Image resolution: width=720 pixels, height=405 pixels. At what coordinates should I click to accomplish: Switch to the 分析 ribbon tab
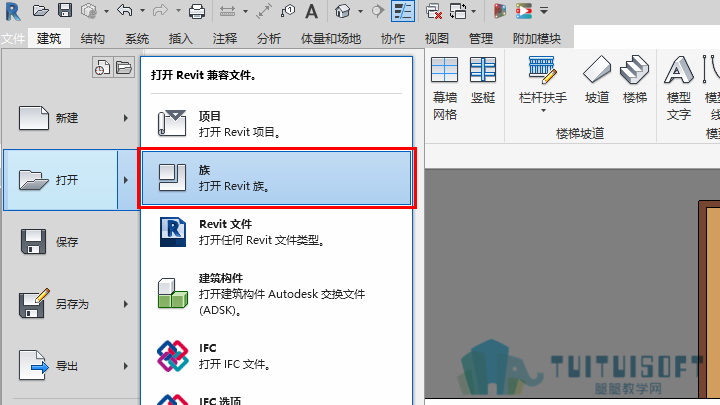tap(269, 39)
